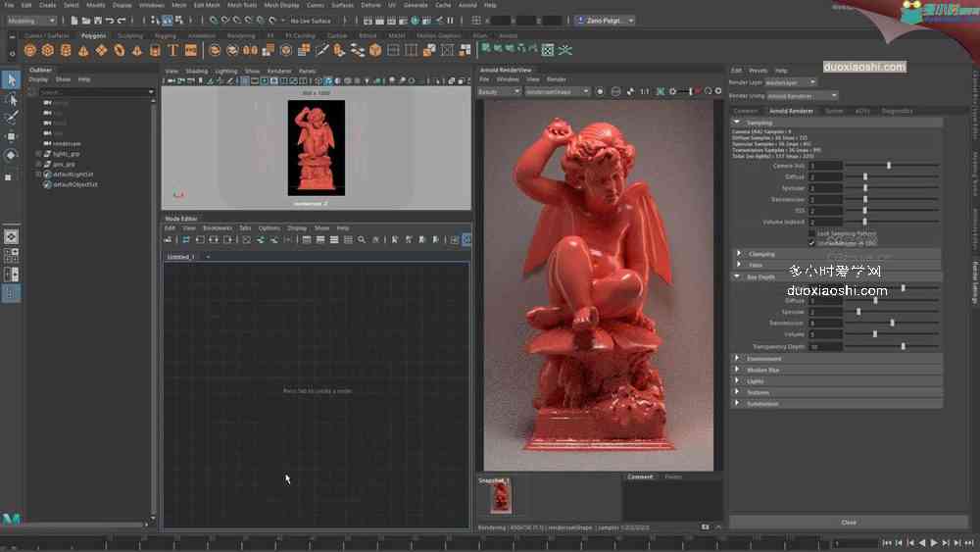Collapse the Sampling section
This screenshot has width=980, height=552.
pos(737,123)
